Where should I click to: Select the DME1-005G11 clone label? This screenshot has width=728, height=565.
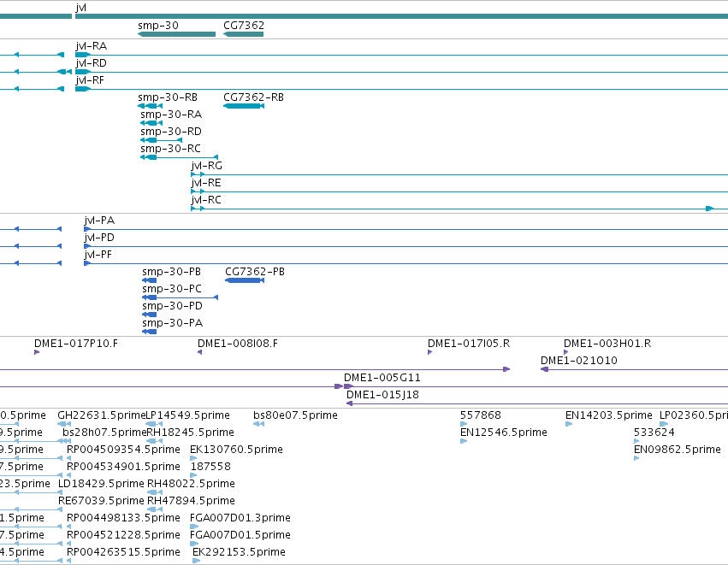coord(382,378)
